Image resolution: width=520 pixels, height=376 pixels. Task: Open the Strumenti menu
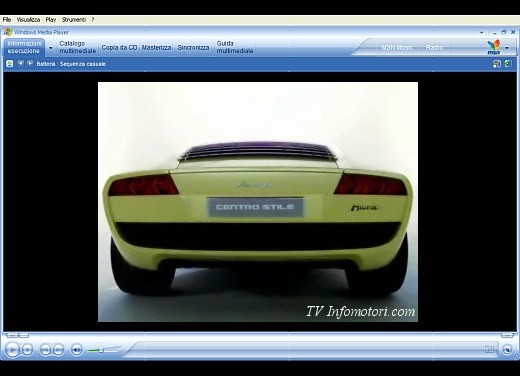[74, 20]
